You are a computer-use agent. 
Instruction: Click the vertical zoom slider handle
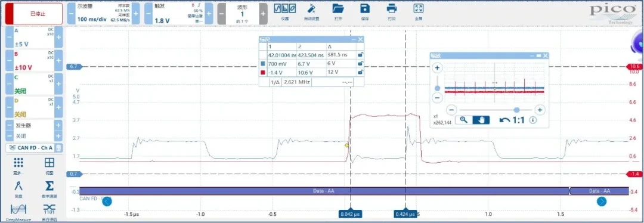point(438,88)
